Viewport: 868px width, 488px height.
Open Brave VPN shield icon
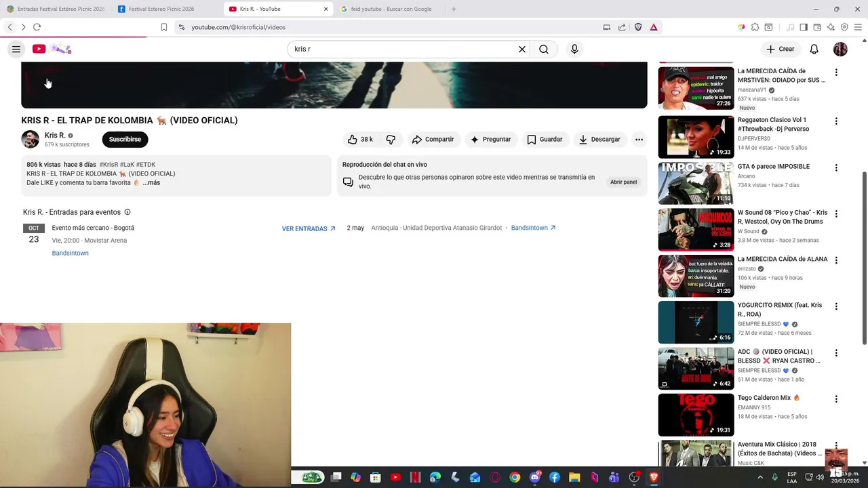point(844,27)
